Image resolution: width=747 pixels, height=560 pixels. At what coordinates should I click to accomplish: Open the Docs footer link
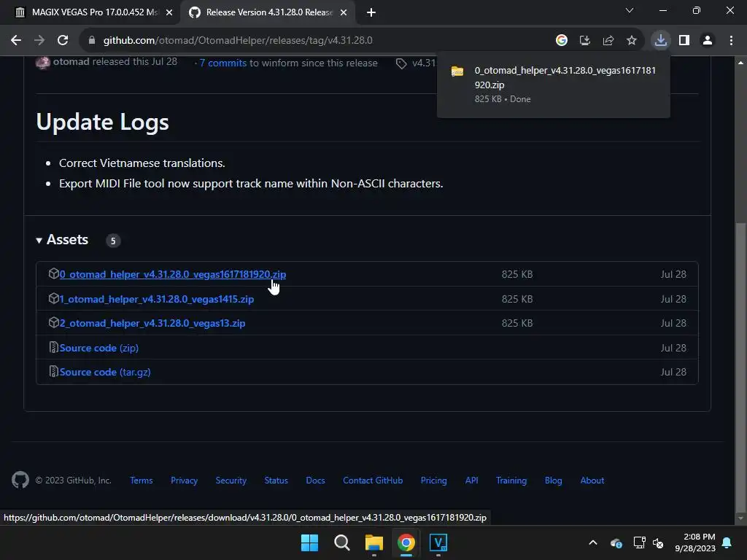coord(315,481)
